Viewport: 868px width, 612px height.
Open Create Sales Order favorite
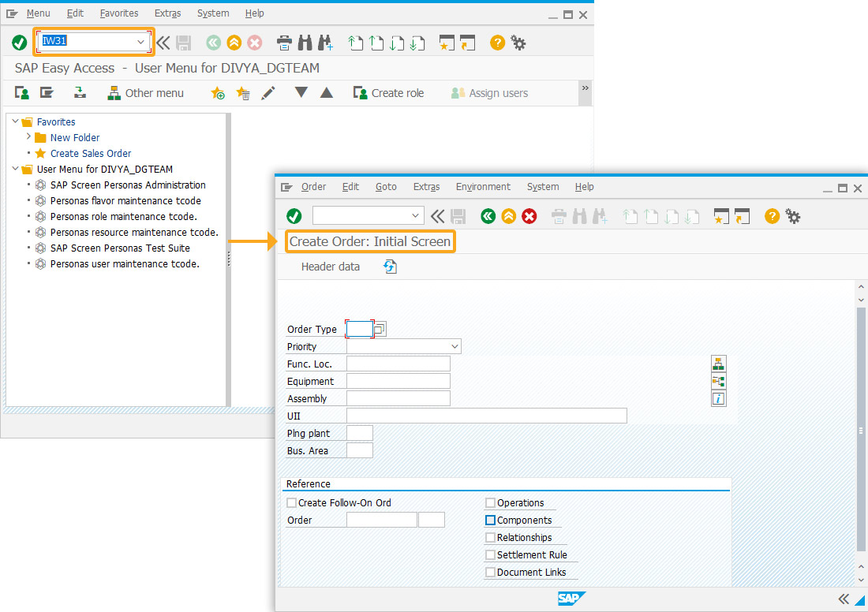[x=91, y=153]
